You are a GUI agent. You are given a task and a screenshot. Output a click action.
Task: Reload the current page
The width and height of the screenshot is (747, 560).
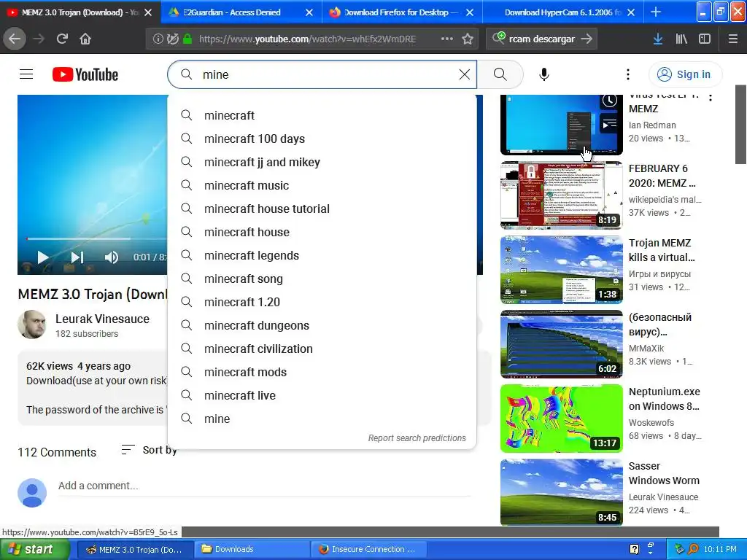click(x=62, y=39)
